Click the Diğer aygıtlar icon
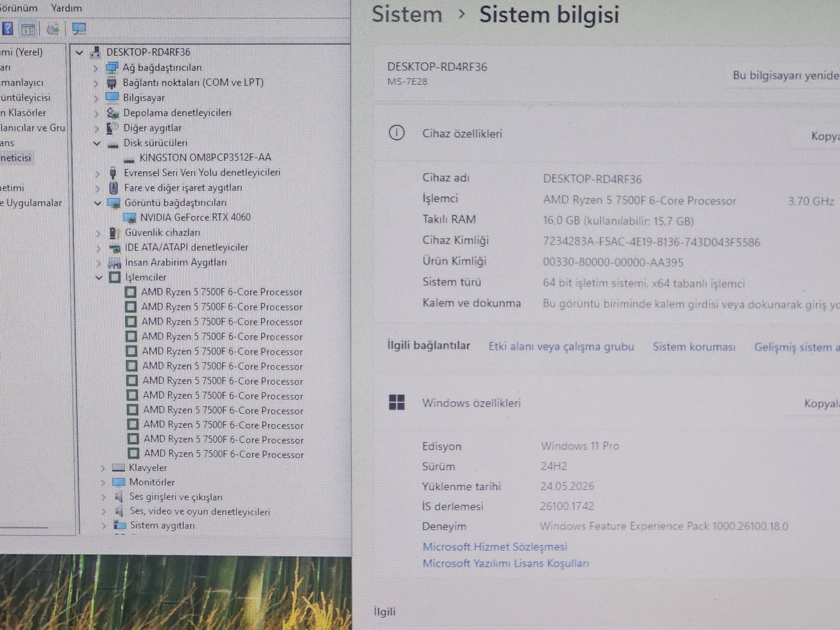 pos(112,128)
